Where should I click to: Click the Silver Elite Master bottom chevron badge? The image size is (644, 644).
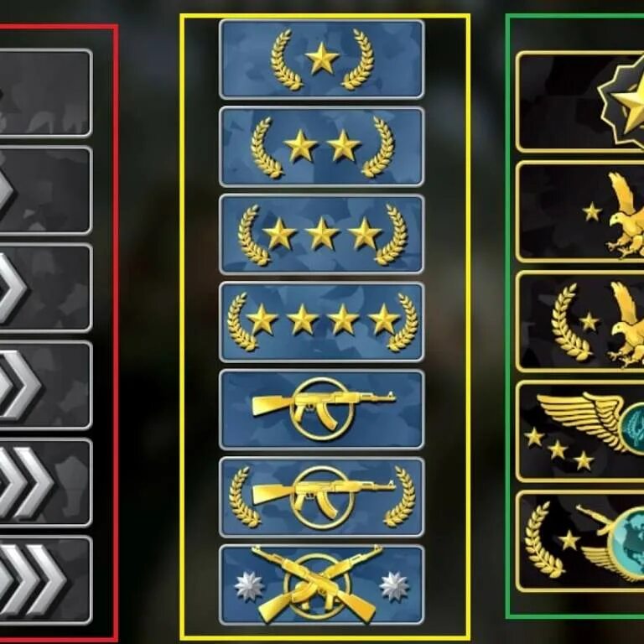45,580
